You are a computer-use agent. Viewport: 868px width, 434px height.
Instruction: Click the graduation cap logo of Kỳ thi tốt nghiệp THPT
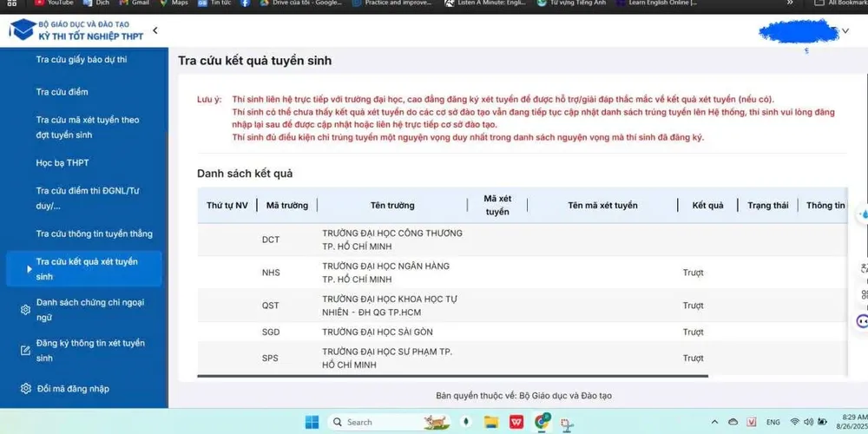22,30
